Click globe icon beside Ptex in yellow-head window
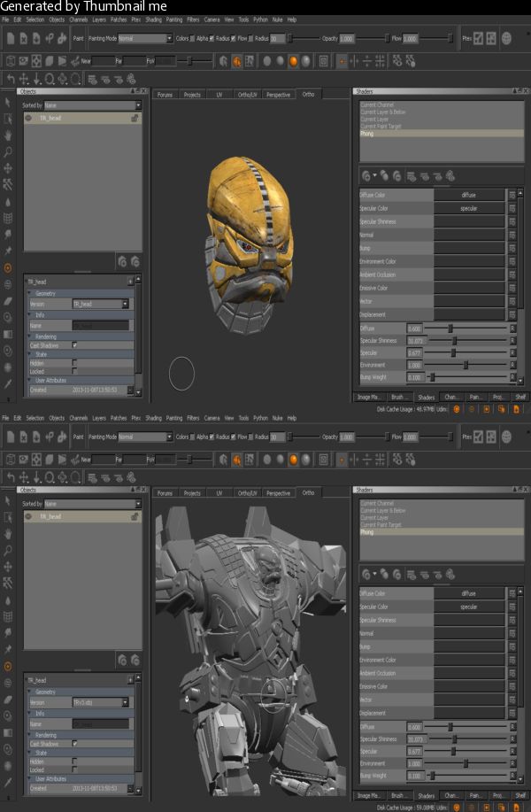 tap(507, 38)
